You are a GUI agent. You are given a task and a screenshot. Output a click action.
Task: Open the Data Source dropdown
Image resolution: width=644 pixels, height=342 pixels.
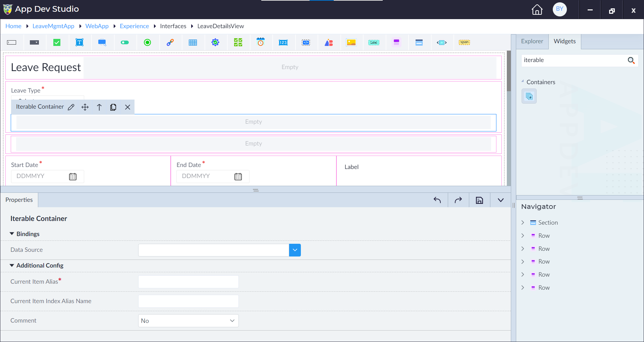tap(295, 250)
